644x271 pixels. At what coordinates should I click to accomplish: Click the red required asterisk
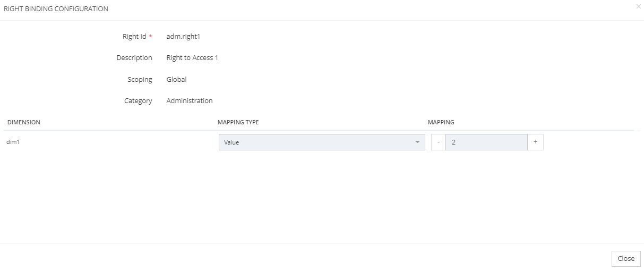tap(150, 37)
